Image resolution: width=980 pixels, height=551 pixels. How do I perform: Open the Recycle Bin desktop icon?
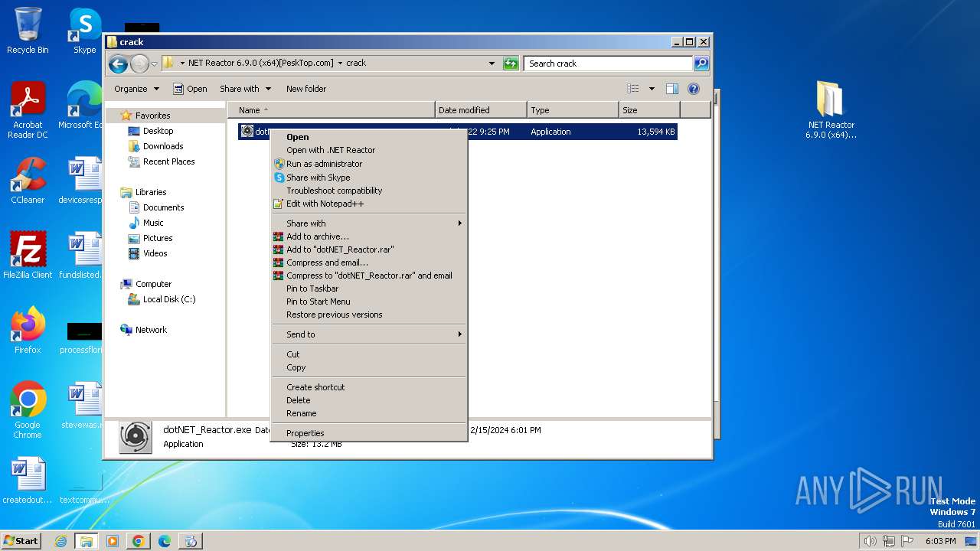click(28, 31)
